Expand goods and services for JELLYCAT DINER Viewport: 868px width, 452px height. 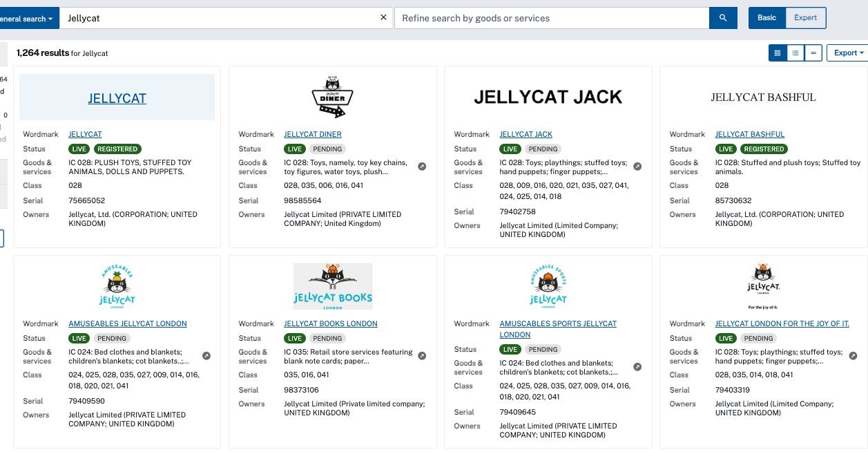[422, 167]
